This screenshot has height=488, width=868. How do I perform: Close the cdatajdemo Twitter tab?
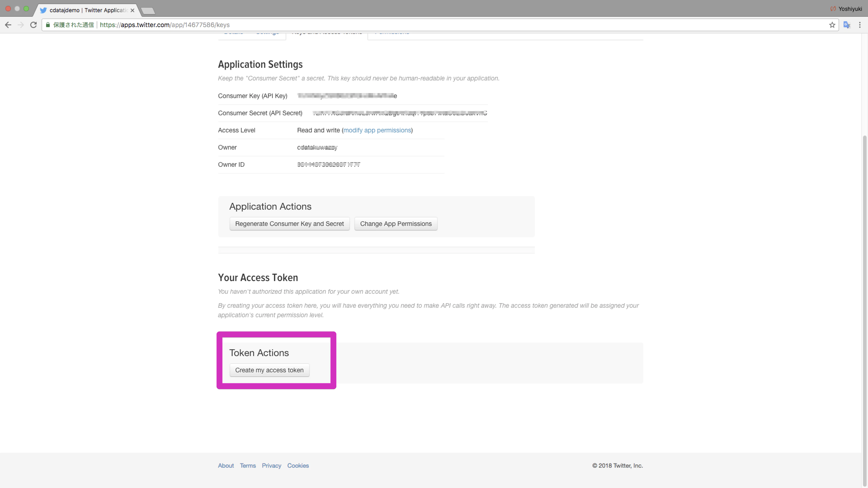[x=132, y=10]
